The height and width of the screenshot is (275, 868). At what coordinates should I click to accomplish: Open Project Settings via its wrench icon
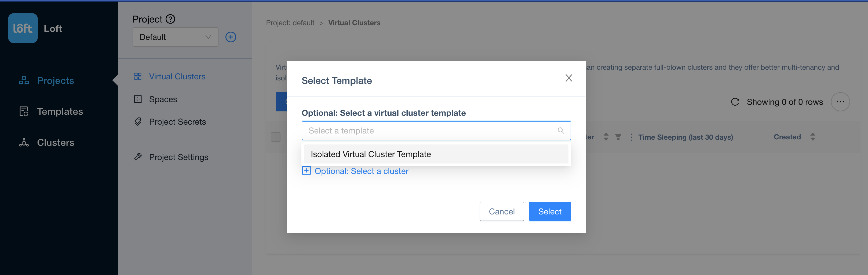pos(138,157)
